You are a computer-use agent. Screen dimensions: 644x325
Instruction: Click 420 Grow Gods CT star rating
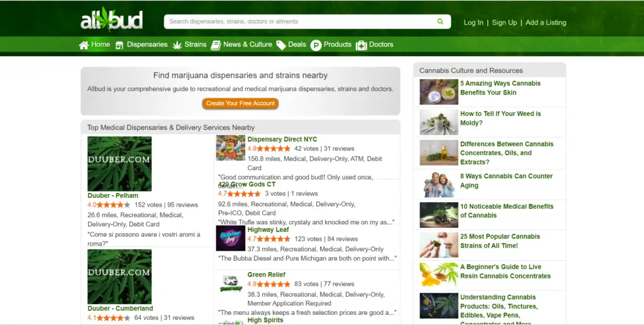click(x=244, y=193)
